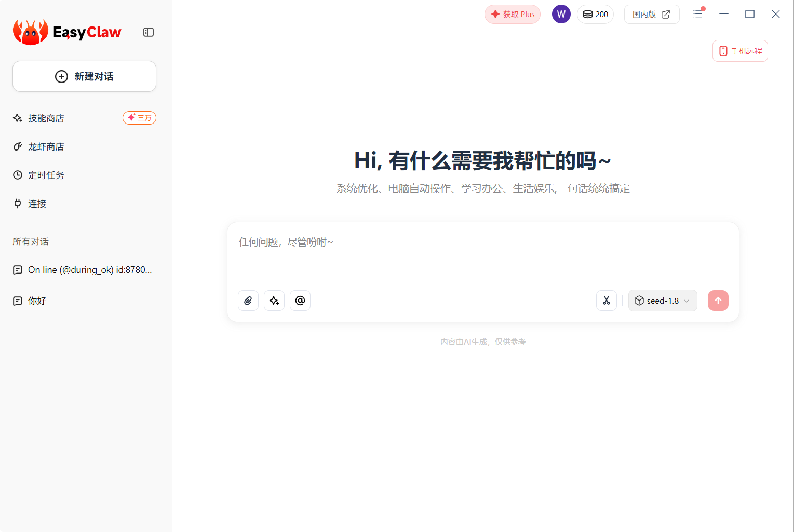Screen dimensions: 794x532
Task: Click the paperclip attachment icon
Action: tap(248, 301)
